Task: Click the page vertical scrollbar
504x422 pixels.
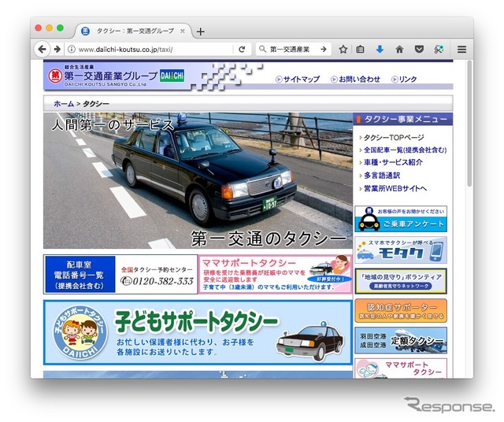Action: point(469,123)
